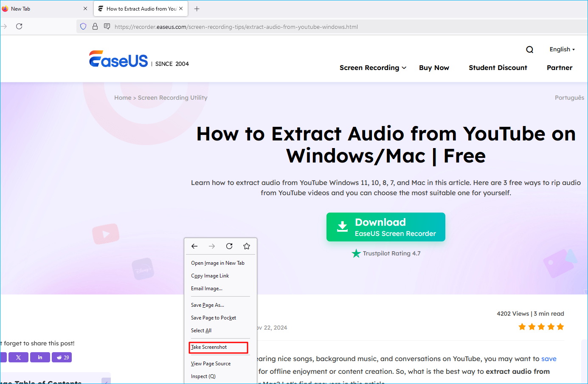Reload page from the context menu icon

229,246
